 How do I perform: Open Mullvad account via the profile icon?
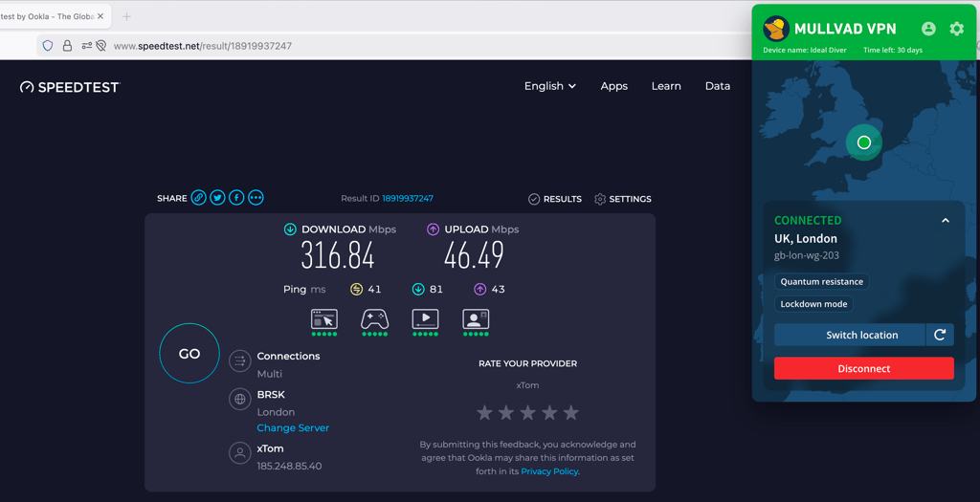point(928,28)
